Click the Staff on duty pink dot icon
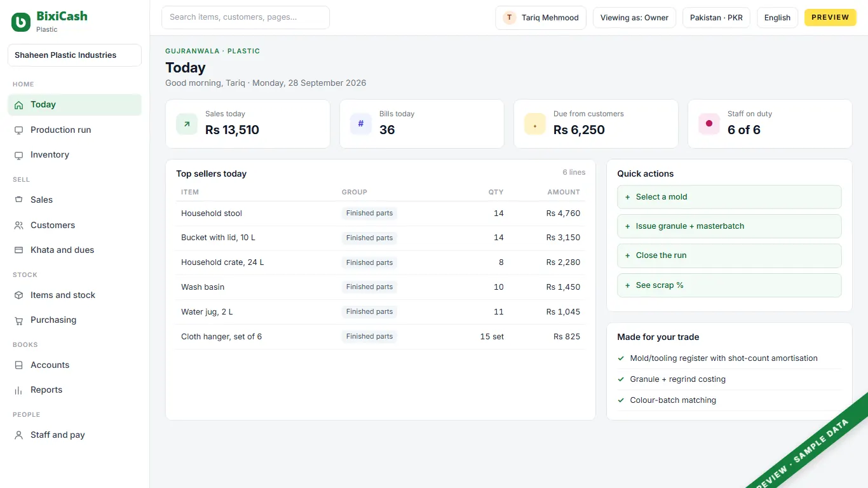Viewport: 868px width, 488px height. tap(709, 124)
